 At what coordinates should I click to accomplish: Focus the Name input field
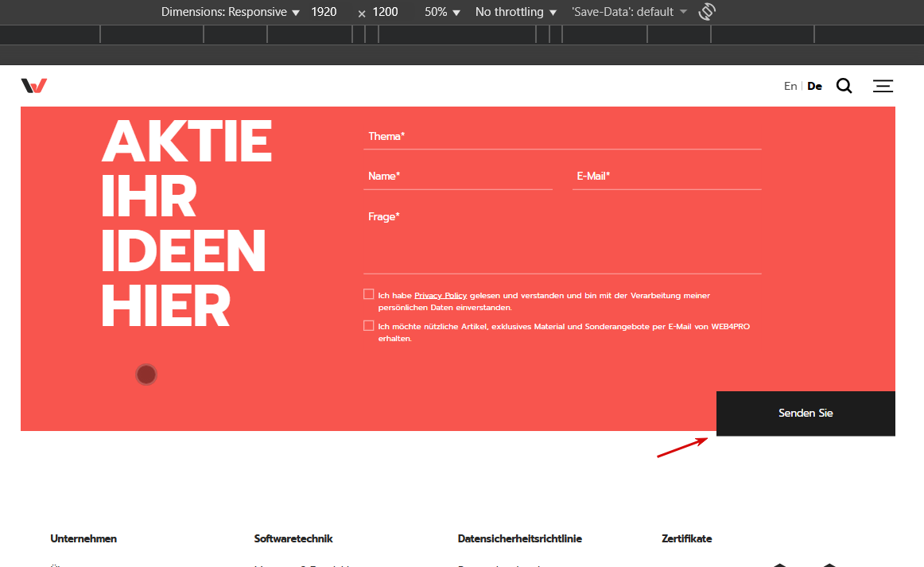458,177
